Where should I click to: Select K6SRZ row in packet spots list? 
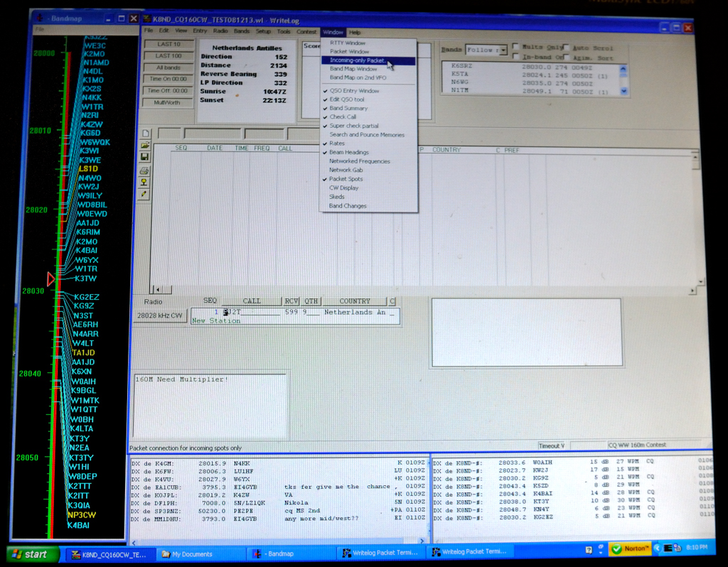(530, 67)
